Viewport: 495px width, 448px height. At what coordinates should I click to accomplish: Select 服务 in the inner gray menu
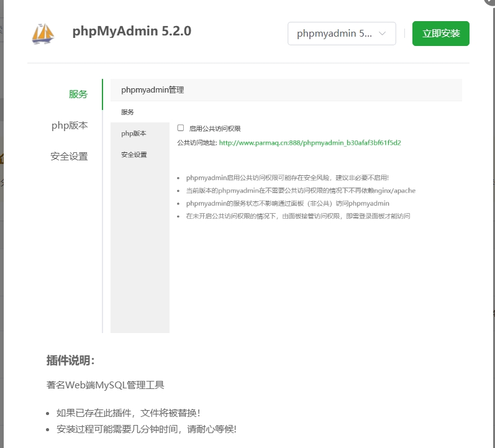coord(127,112)
